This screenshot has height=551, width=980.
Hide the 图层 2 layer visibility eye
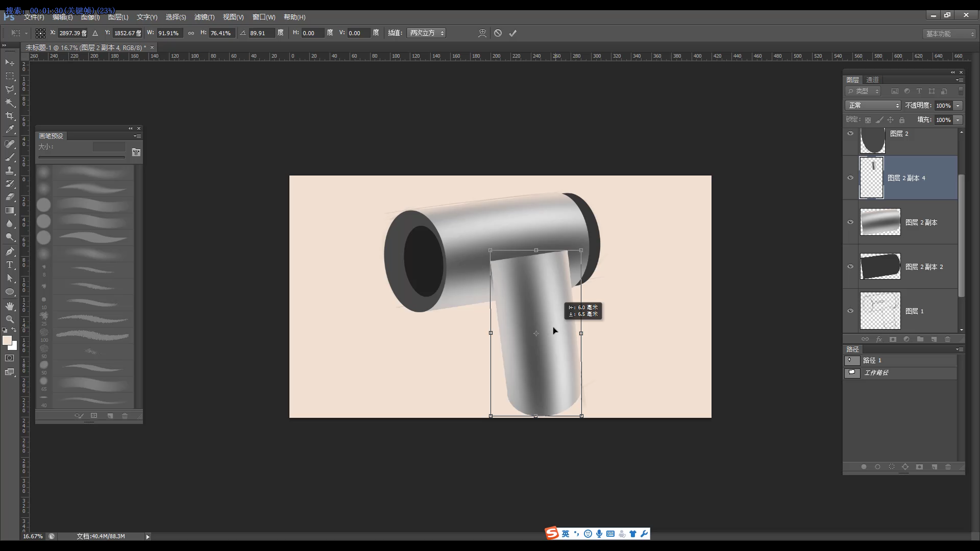[850, 133]
